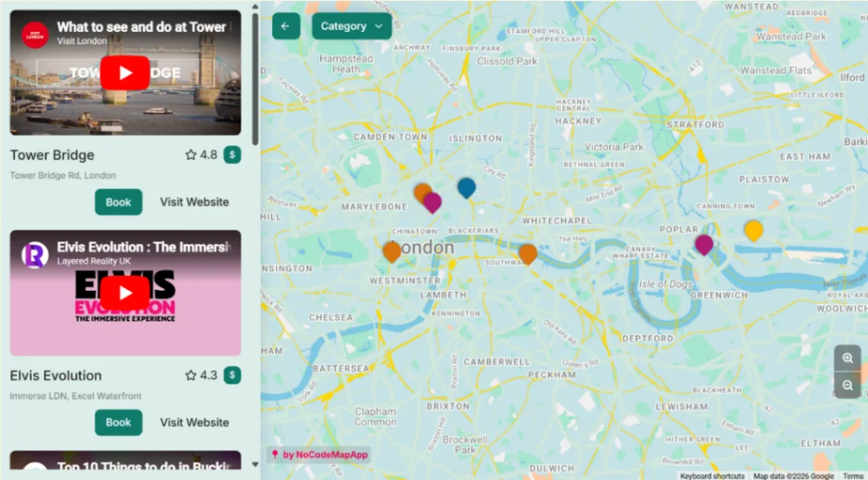Click the magenta pin near Poplar
Image resolution: width=868 pixels, height=480 pixels.
pos(703,245)
